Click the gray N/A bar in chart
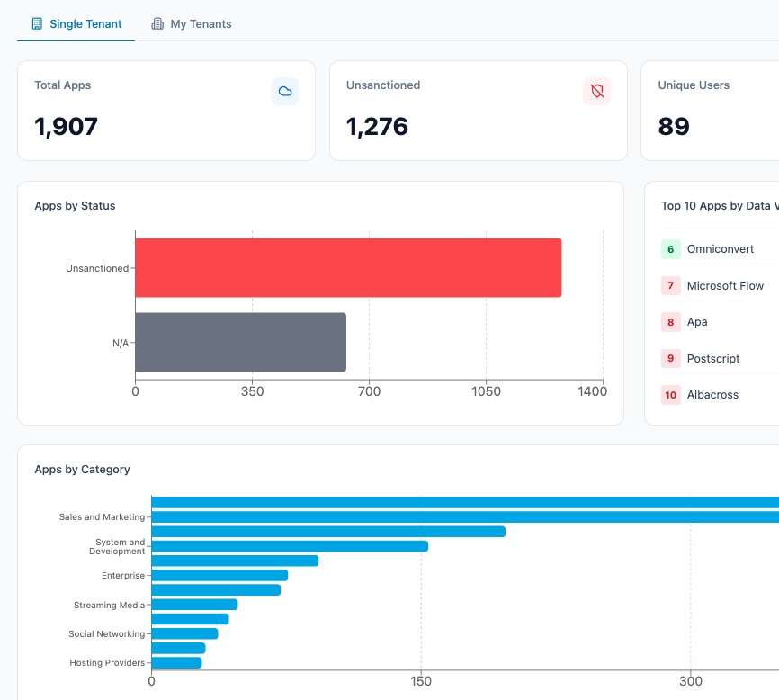The image size is (779, 700). [240, 342]
